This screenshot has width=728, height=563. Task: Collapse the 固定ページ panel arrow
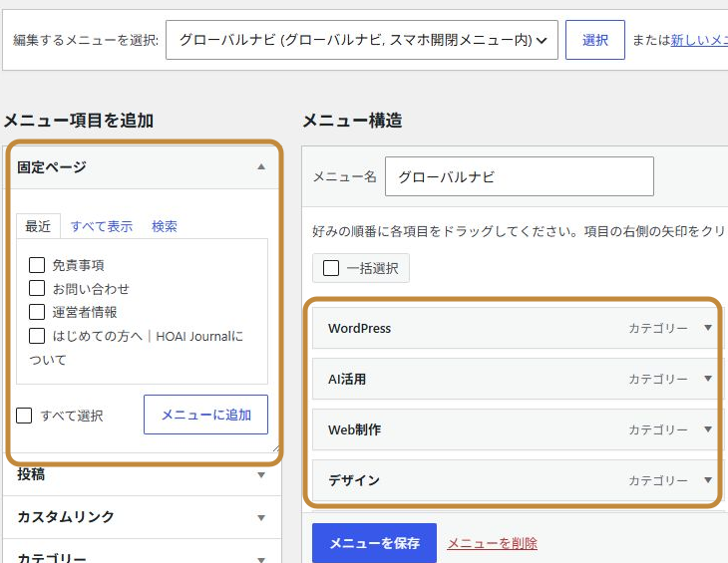(x=261, y=167)
